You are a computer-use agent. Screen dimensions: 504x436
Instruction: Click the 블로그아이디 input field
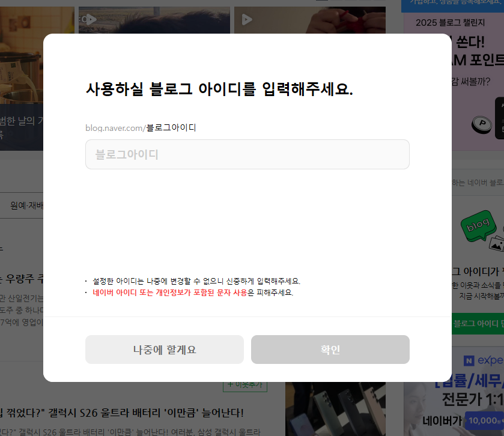[247, 154]
